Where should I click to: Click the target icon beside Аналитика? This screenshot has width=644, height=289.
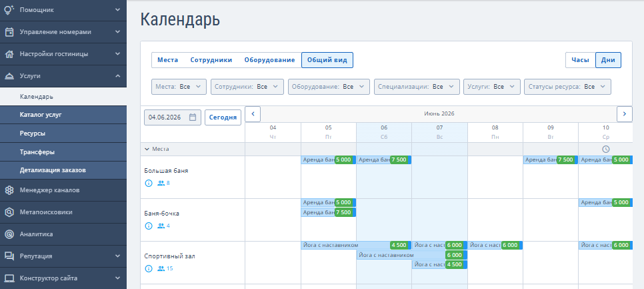click(9, 234)
